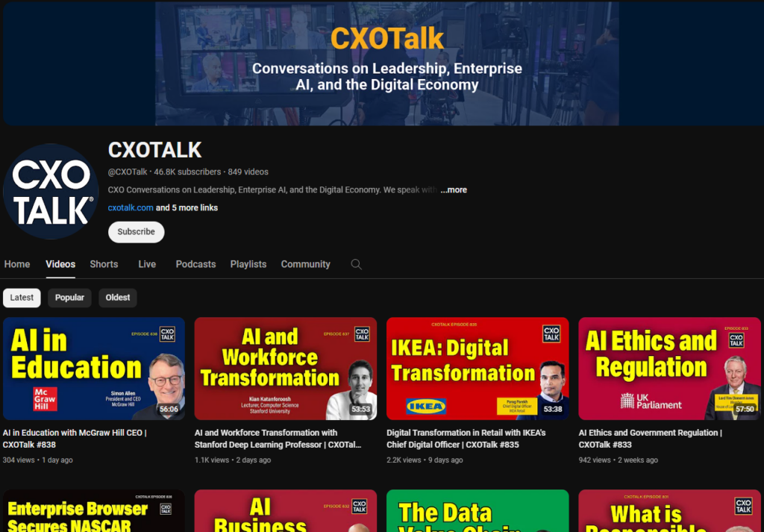764x532 pixels.
Task: Click the 46.8K subscribers text
Action: point(187,172)
